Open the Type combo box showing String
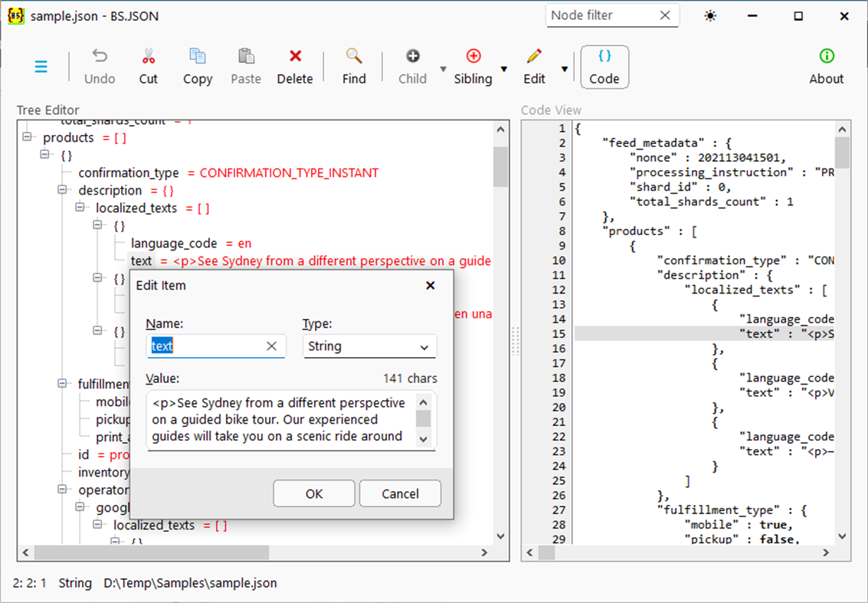 pyautogui.click(x=369, y=346)
